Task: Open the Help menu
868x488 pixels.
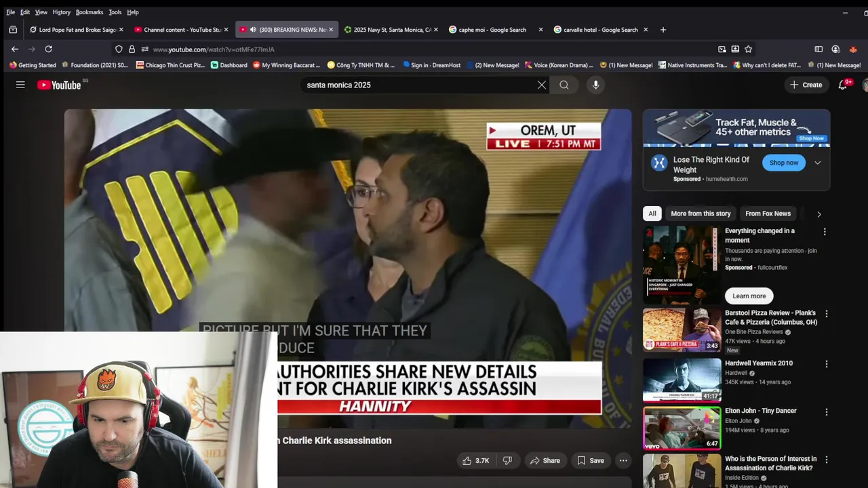Action: [133, 12]
